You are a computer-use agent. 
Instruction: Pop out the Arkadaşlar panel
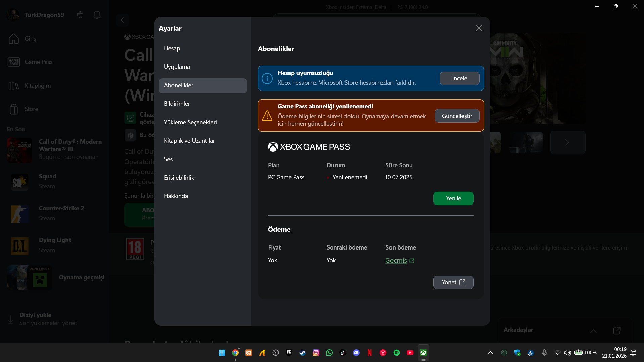click(x=617, y=331)
